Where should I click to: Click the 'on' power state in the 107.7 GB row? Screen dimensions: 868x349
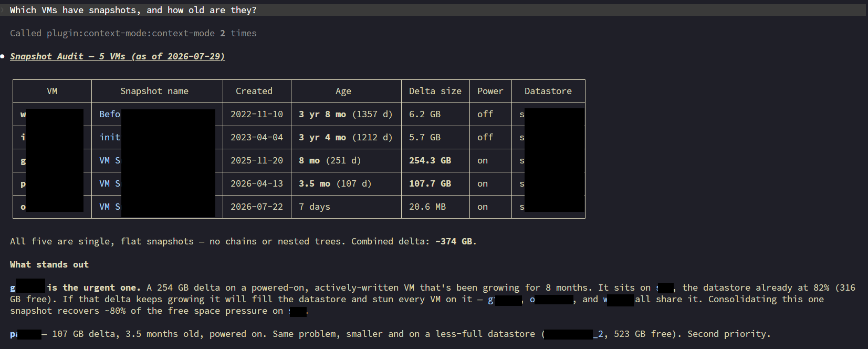pyautogui.click(x=483, y=183)
